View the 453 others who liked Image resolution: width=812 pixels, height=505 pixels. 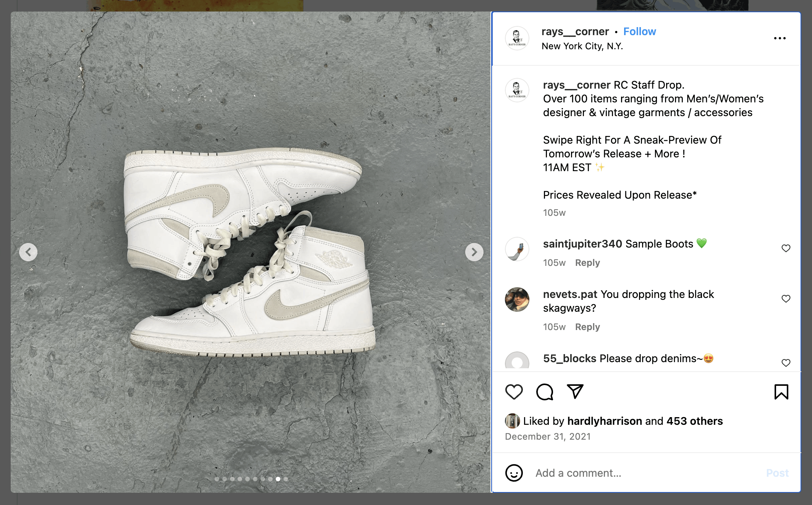pyautogui.click(x=694, y=421)
